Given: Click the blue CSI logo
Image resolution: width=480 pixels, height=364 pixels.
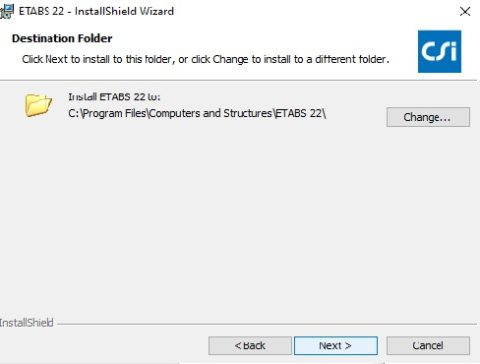Looking at the screenshot, I should (439, 51).
